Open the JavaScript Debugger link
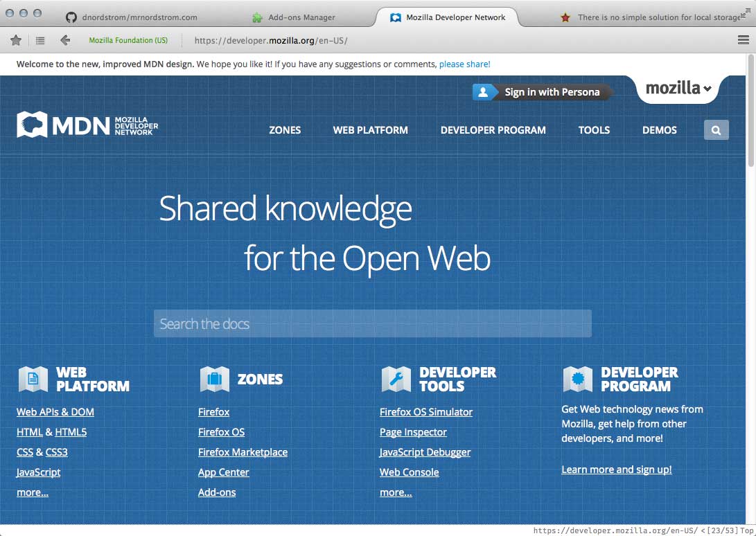The width and height of the screenshot is (756, 536). [425, 452]
